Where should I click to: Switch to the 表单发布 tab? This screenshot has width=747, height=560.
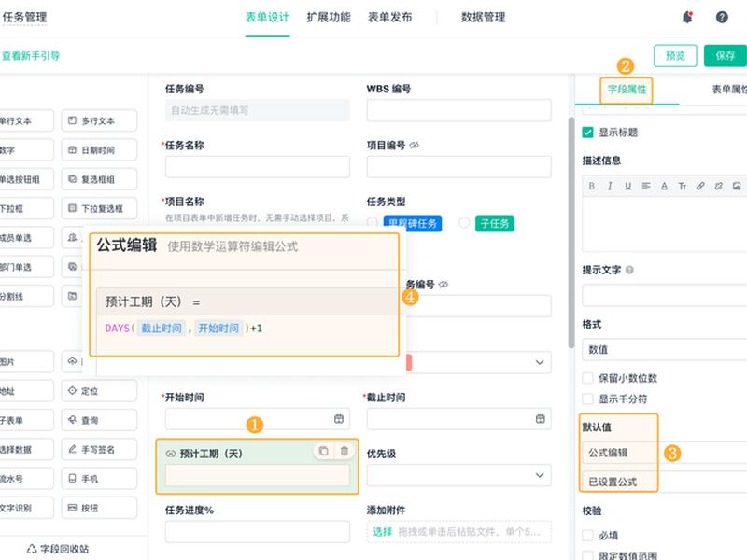click(x=389, y=17)
